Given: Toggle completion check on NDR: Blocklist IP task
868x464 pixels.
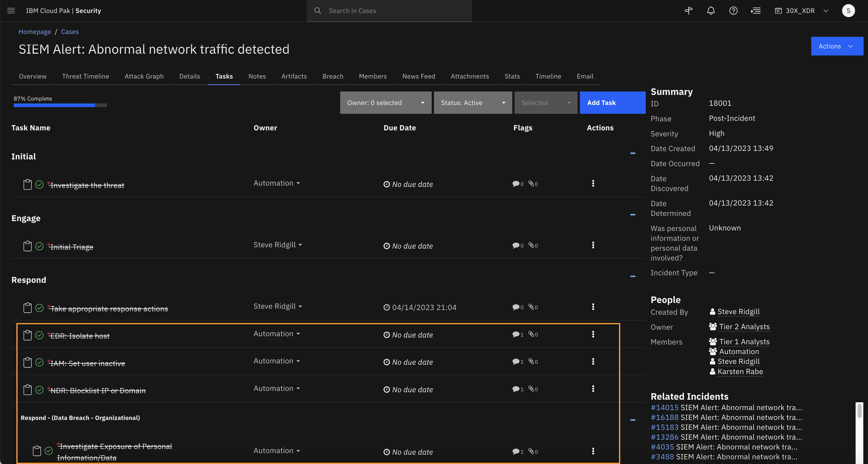Looking at the screenshot, I should tap(39, 390).
